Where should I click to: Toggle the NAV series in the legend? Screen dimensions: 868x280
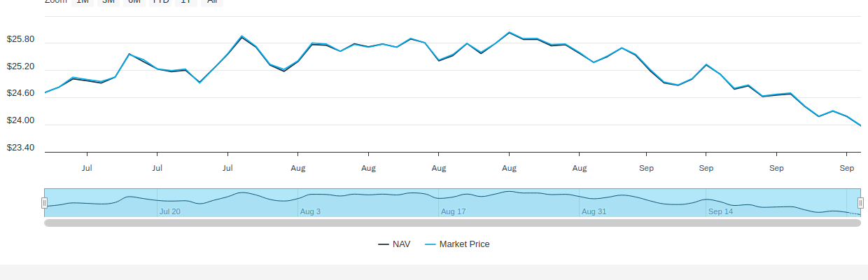[401, 244]
